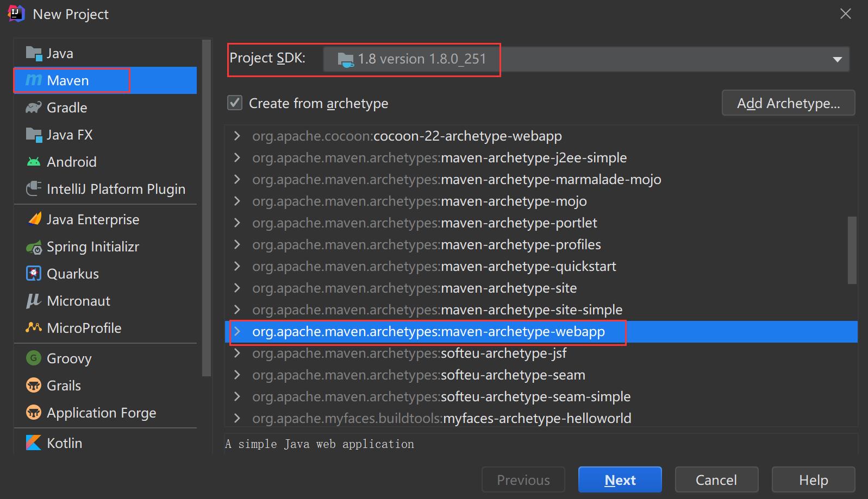Click the Grails icon
Screen dimensions: 868x499
(x=34, y=386)
